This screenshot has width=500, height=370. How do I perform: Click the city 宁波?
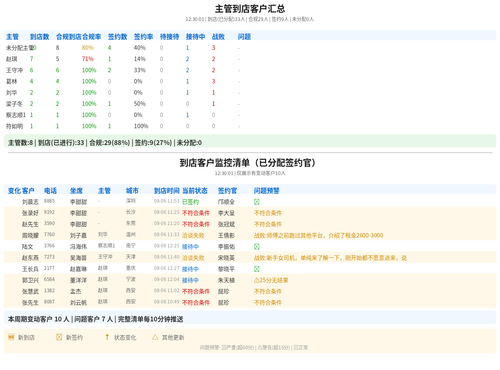pyautogui.click(x=131, y=279)
